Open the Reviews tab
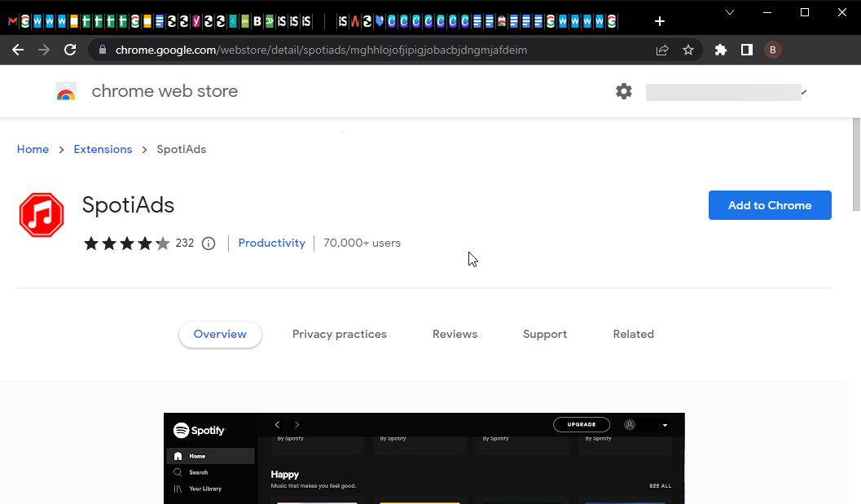861x504 pixels. point(455,335)
